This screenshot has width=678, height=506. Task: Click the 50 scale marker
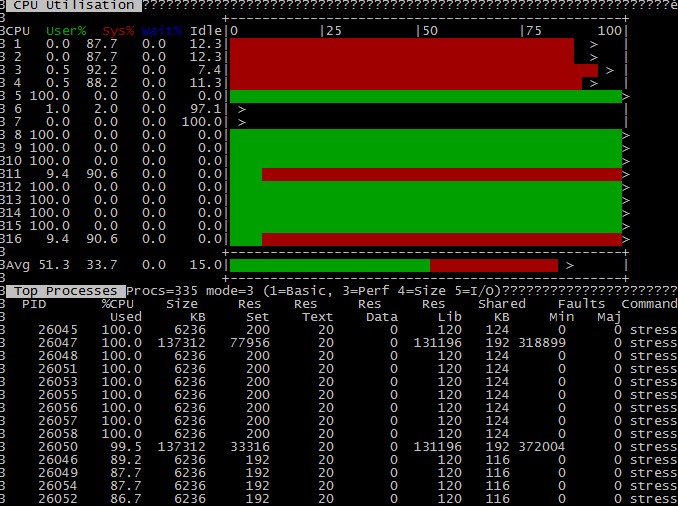430,31
